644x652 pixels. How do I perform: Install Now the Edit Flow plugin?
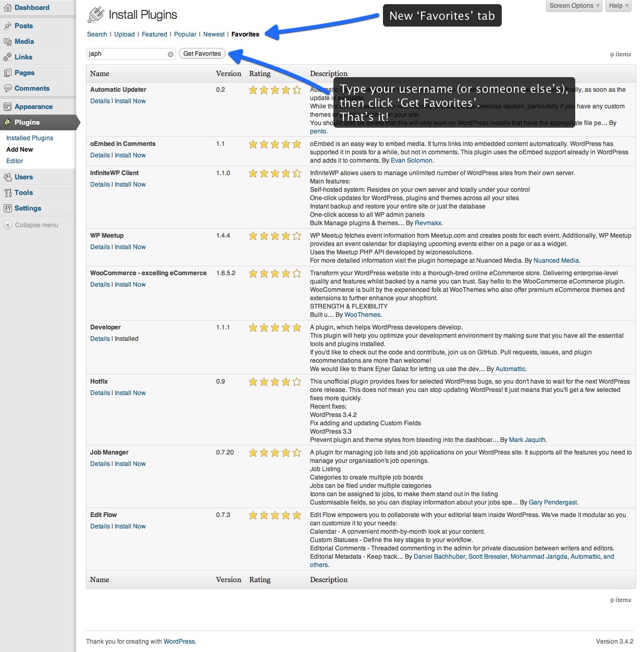130,526
